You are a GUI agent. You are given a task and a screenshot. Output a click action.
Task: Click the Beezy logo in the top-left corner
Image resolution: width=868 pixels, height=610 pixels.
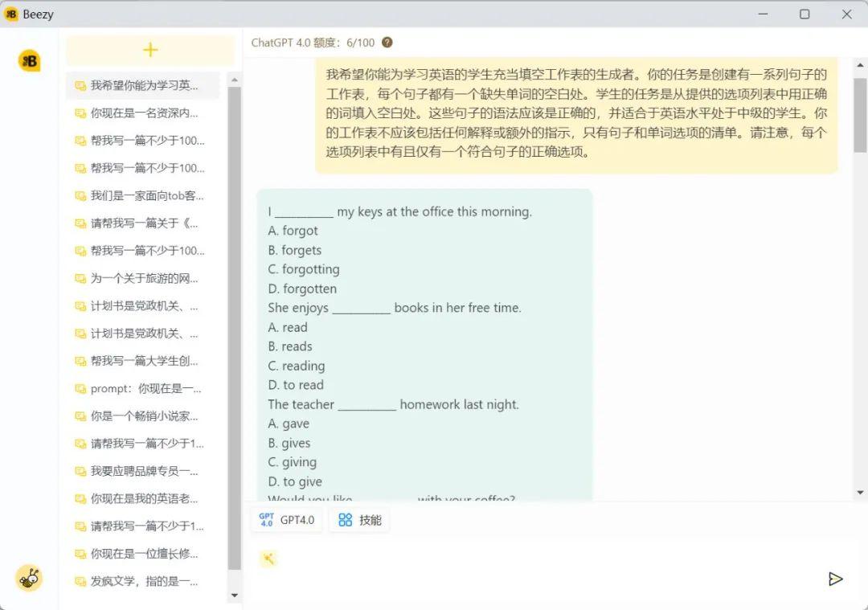click(x=12, y=14)
